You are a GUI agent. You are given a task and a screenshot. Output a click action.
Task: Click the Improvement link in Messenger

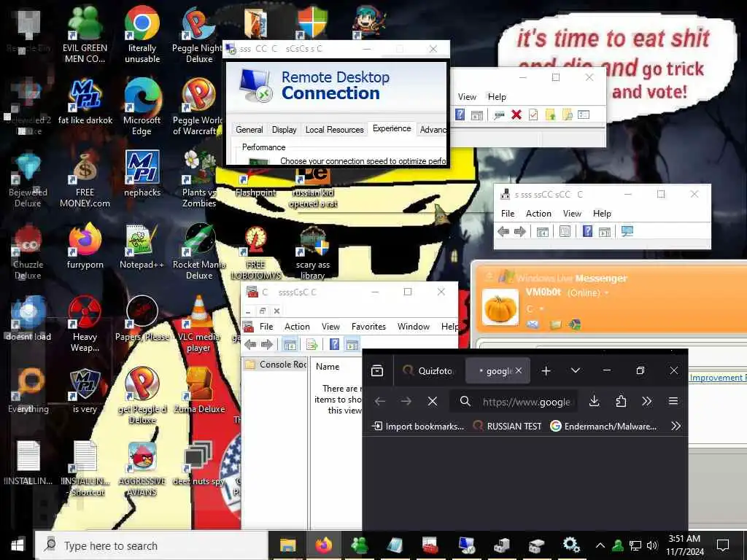717,378
